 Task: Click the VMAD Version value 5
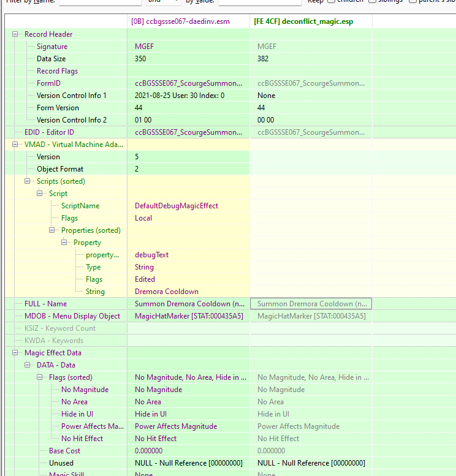click(137, 157)
